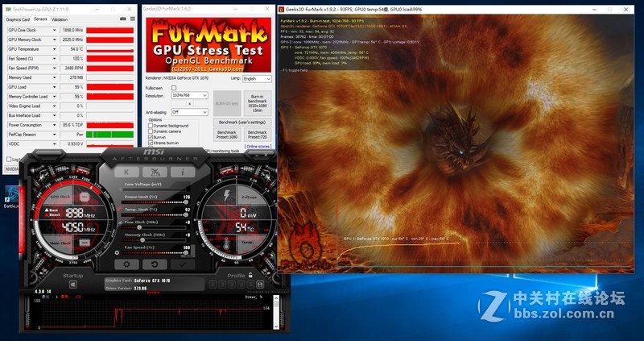This screenshot has height=341, width=644.
Task: Click the lightning bolt voltage icon in right gauge
Action: (226, 196)
